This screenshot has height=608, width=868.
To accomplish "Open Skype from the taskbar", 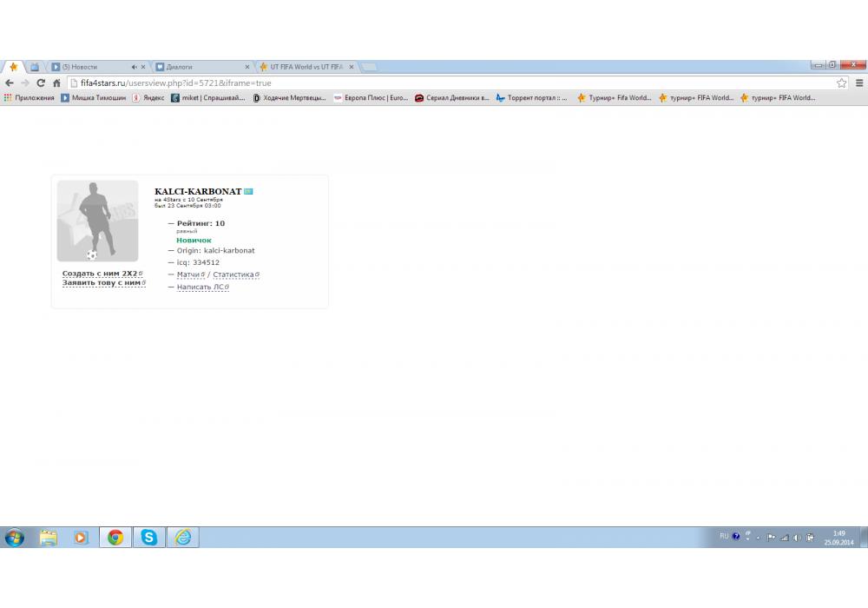I will (149, 538).
